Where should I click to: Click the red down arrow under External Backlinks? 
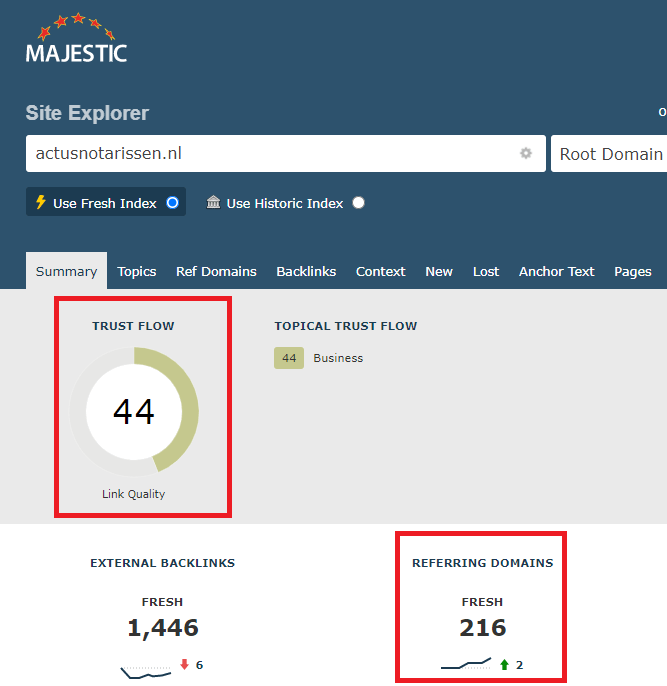(184, 665)
